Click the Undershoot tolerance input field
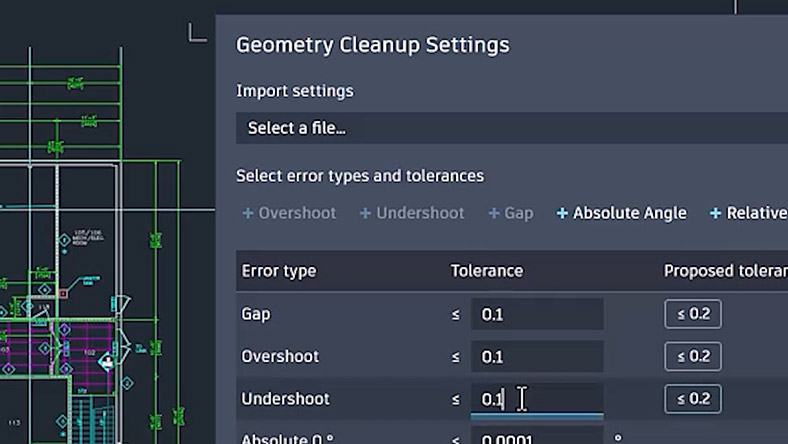This screenshot has height=444, width=788. click(537, 399)
